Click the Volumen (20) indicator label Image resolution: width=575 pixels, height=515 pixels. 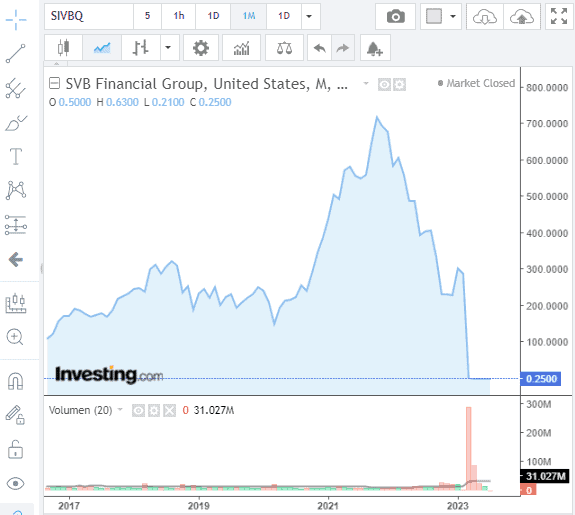coord(81,410)
